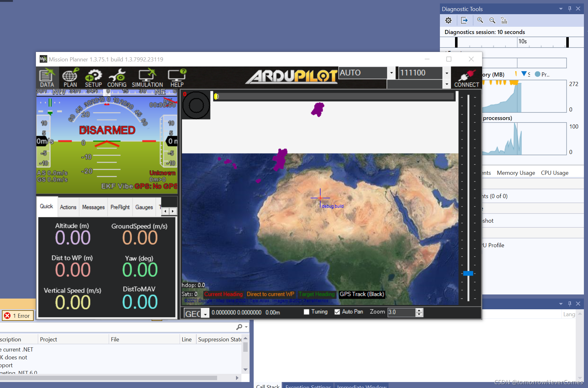Viewport: 588px width, 388px height.
Task: Open the Memory Usage tab in Diagnostic Tools
Action: [516, 173]
